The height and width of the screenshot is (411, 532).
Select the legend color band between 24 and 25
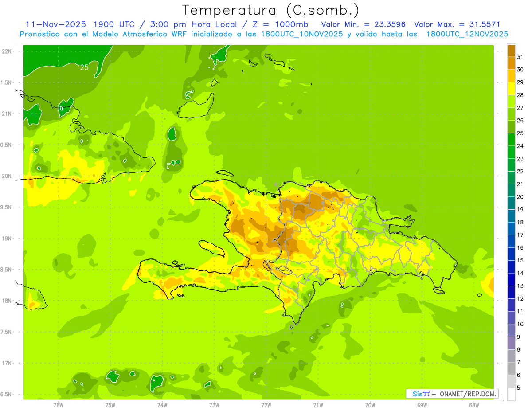[511, 140]
